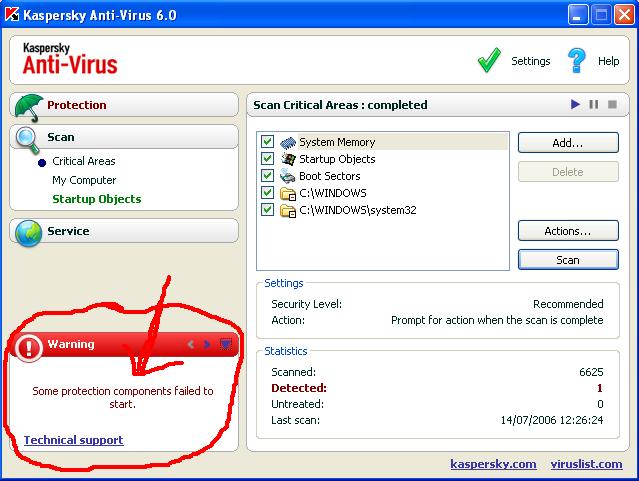This screenshot has height=481, width=639.
Task: Pause the critical areas scan
Action: (594, 104)
